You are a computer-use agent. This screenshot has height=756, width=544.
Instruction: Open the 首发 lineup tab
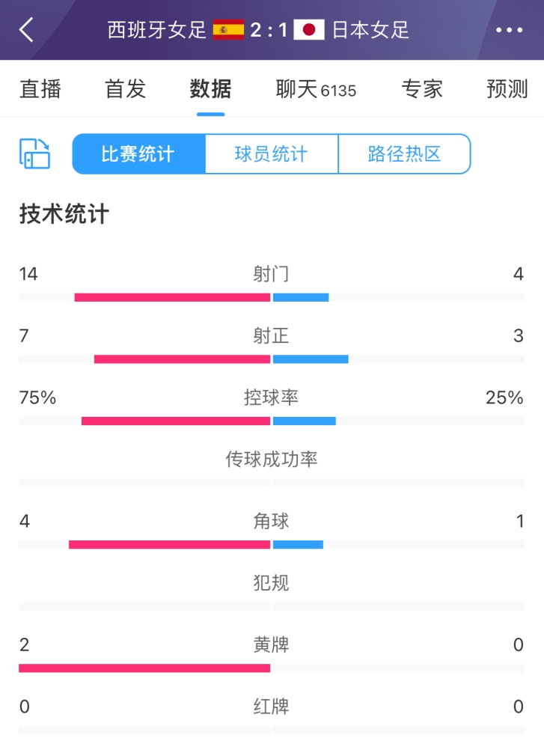point(125,89)
